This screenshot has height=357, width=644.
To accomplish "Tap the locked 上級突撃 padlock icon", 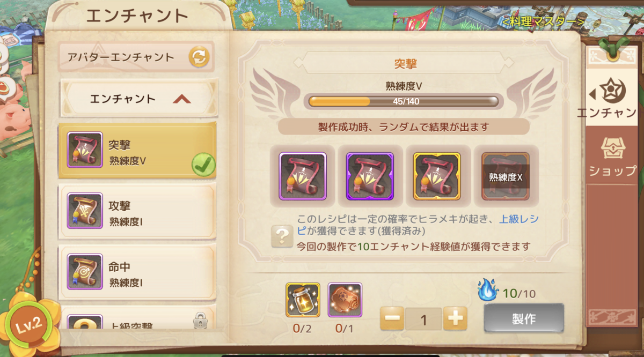I will pyautogui.click(x=199, y=321).
